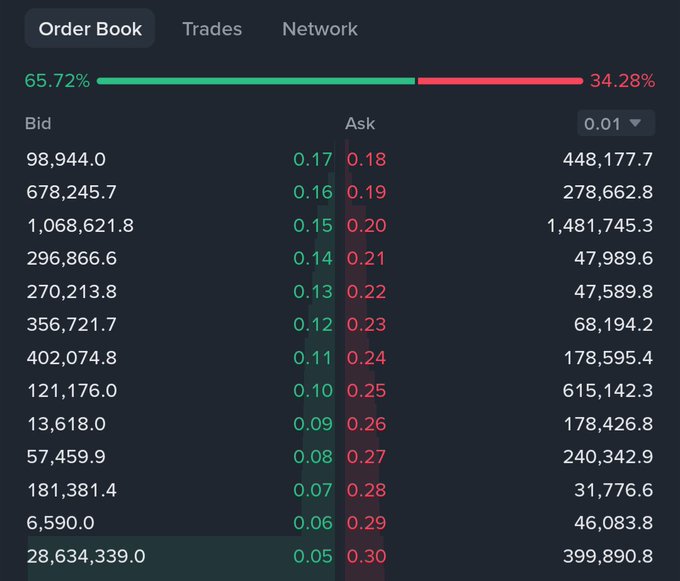Select bid price 0.10

pyautogui.click(x=313, y=391)
